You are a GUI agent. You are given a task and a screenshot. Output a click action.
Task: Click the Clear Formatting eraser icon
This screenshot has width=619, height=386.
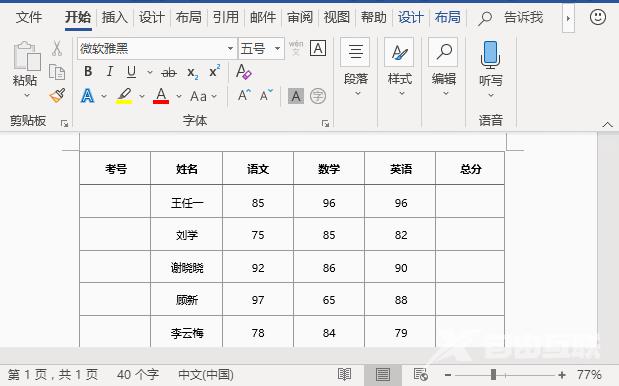pyautogui.click(x=244, y=72)
